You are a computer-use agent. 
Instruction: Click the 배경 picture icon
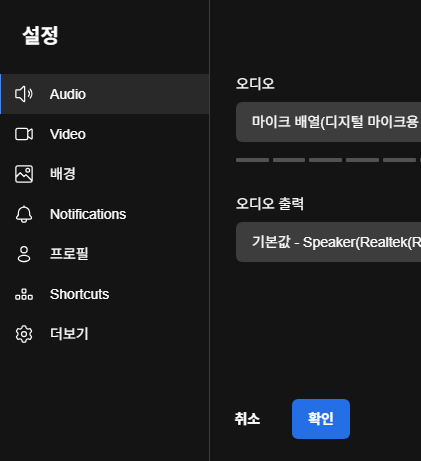(x=24, y=174)
